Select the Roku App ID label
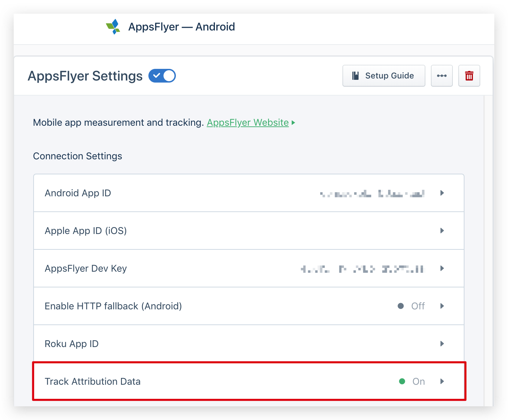 (72, 344)
